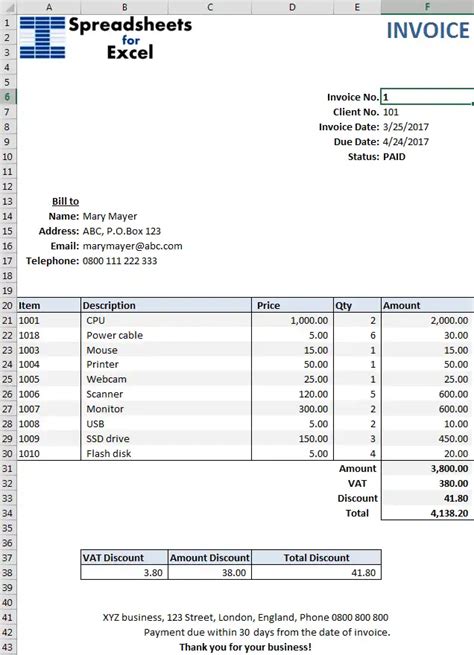Click the Price table header

[292, 305]
